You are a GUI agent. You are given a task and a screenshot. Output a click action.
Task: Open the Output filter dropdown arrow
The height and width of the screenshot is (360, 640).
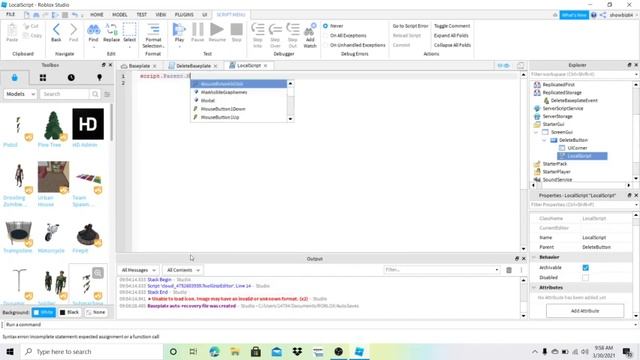[x=497, y=270]
